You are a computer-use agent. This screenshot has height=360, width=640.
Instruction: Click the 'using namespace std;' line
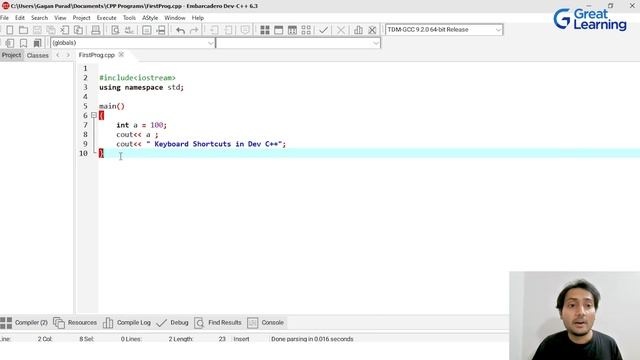[x=141, y=87]
